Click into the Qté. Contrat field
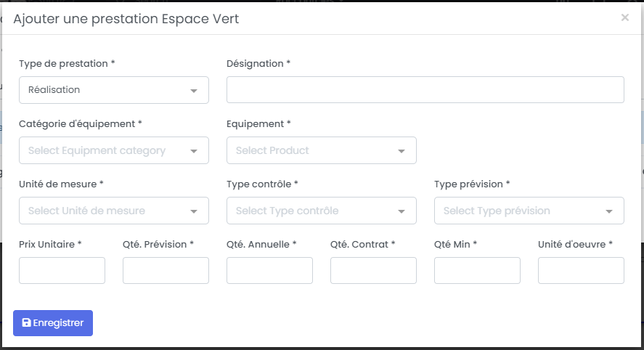Screen dimensions: 644x350 pyautogui.click(x=373, y=270)
